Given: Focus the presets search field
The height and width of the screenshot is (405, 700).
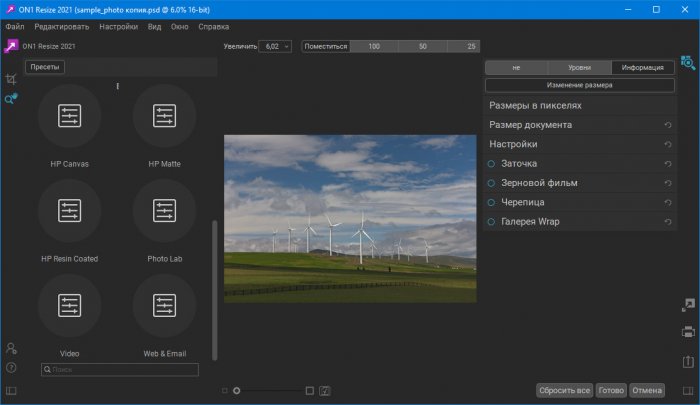Looking at the screenshot, I should pos(120,370).
